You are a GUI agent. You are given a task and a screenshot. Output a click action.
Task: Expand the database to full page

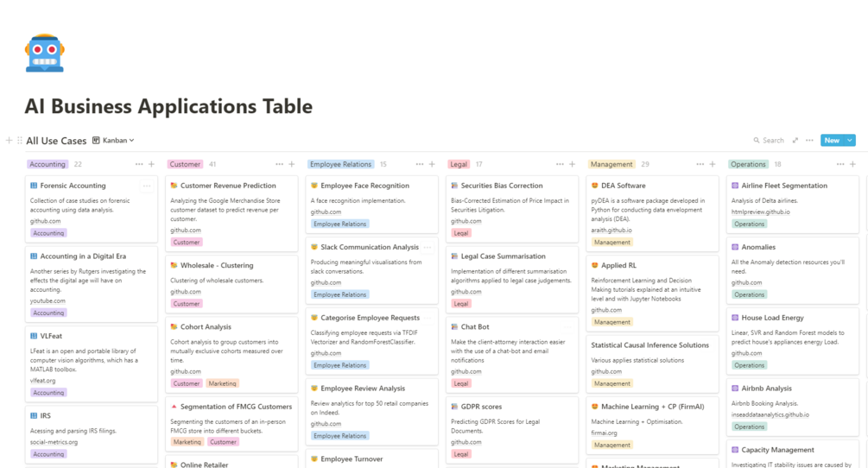pyautogui.click(x=795, y=141)
